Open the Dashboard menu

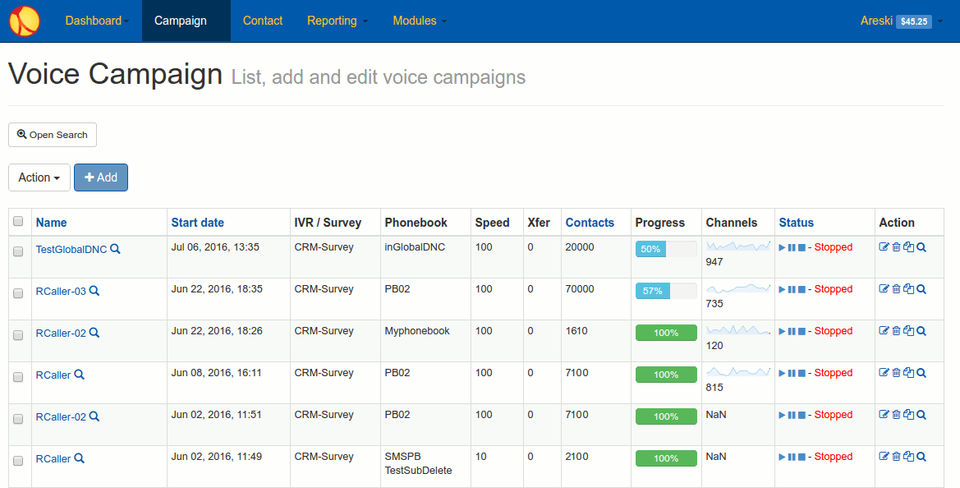pyautogui.click(x=96, y=21)
